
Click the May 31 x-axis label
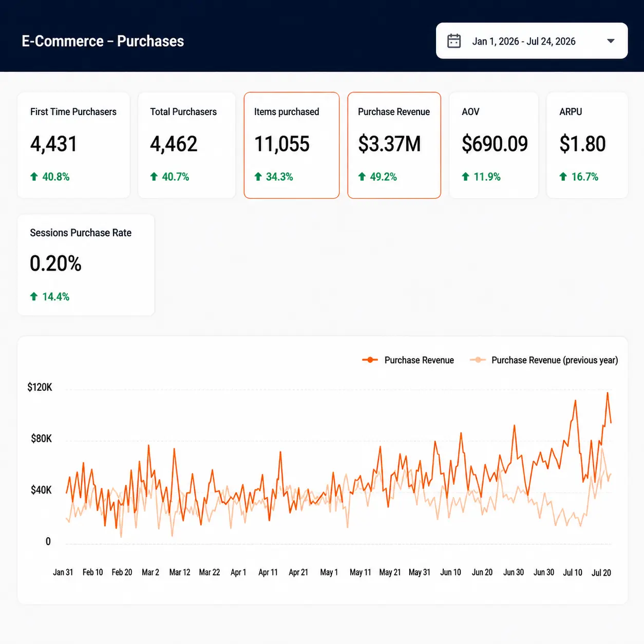click(420, 572)
